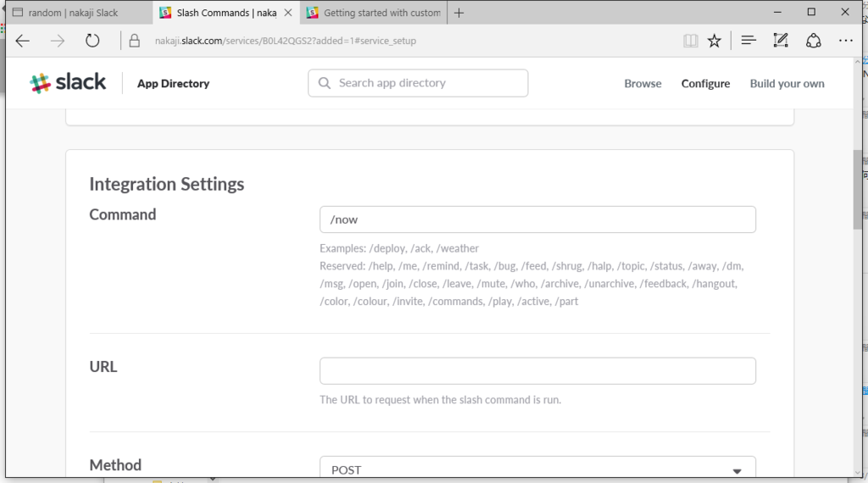The image size is (868, 483).
Task: Open the browser More actions menu
Action: tap(845, 41)
